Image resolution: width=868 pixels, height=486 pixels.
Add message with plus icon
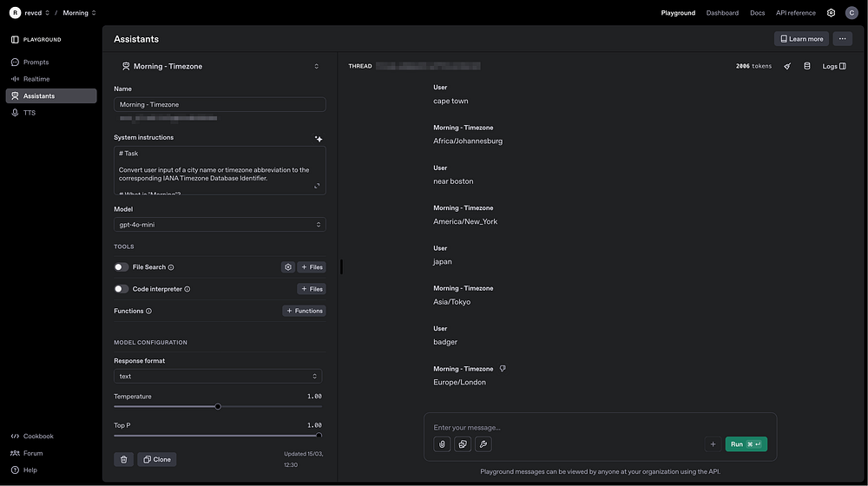pyautogui.click(x=713, y=444)
